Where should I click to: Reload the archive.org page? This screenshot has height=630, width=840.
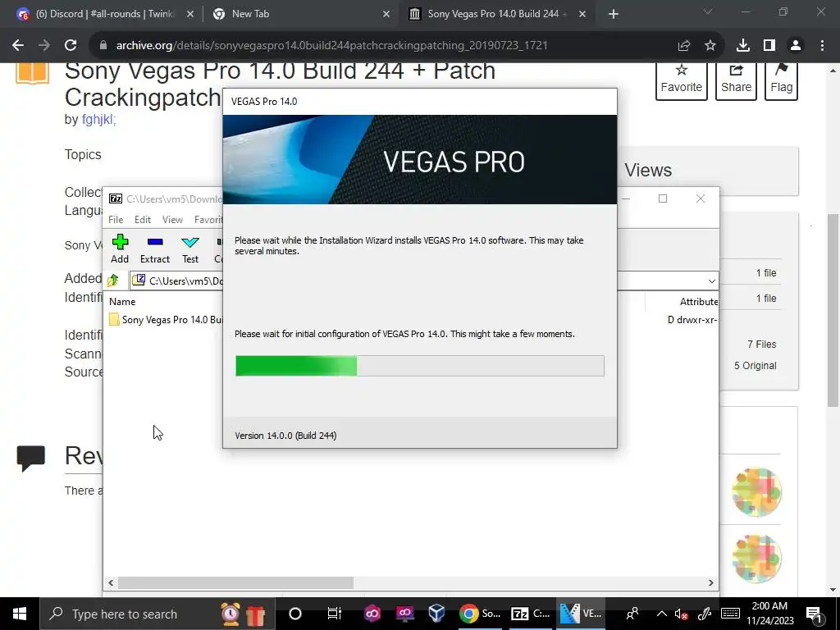pos(71,46)
